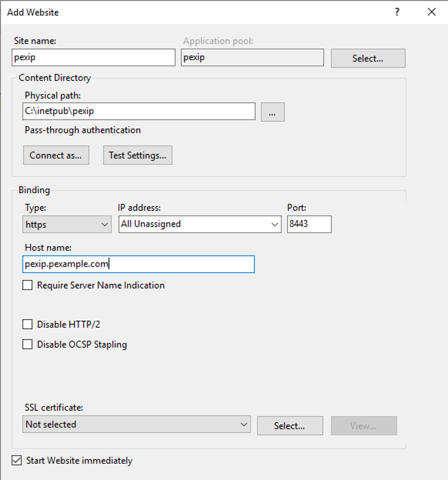Click the Application pool text field
The height and width of the screenshot is (480, 448).
252,58
